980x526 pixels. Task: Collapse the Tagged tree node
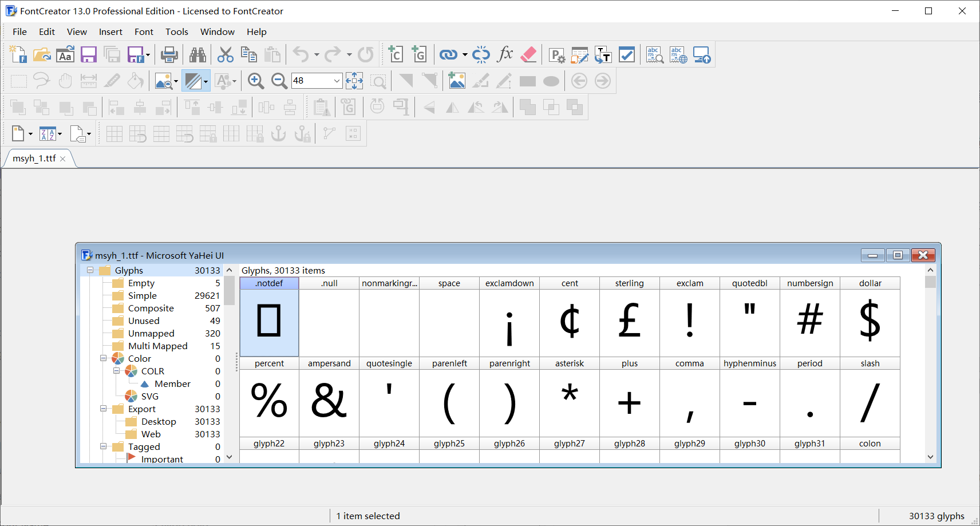[103, 446]
